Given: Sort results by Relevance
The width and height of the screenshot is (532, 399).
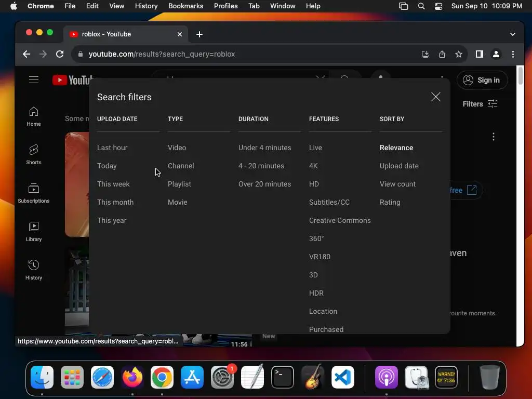Looking at the screenshot, I should click(x=396, y=148).
